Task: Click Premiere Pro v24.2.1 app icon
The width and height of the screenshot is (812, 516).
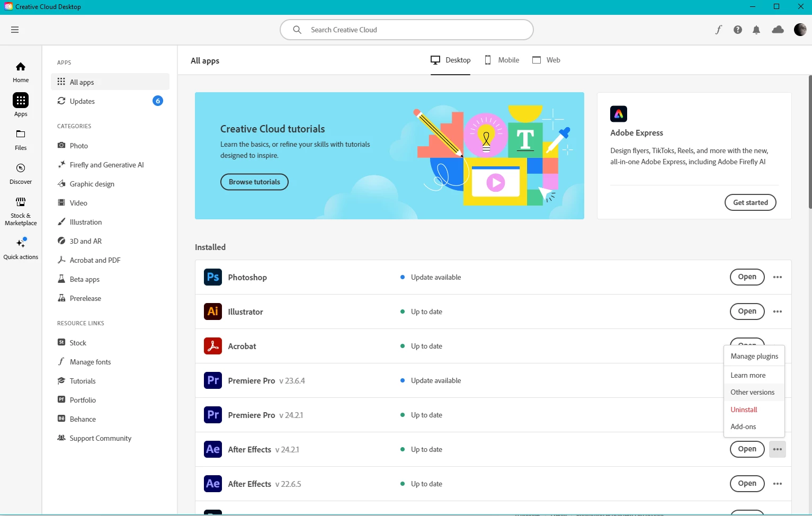Action: click(x=213, y=415)
